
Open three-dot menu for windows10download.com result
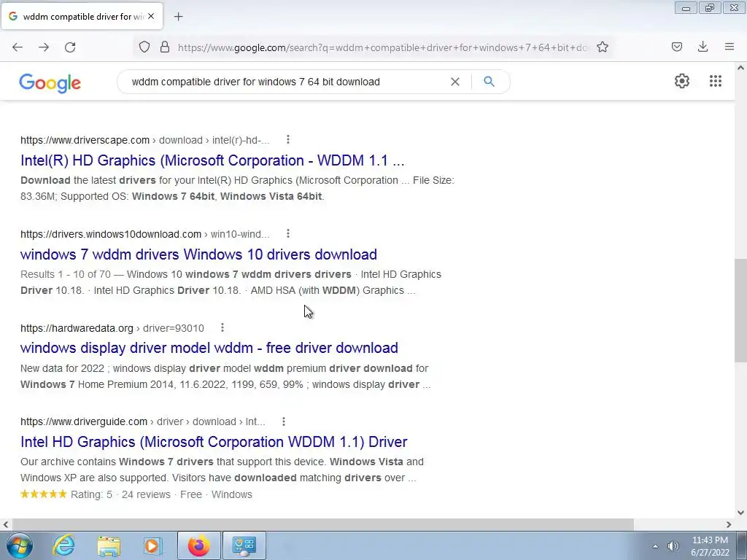[x=287, y=233]
